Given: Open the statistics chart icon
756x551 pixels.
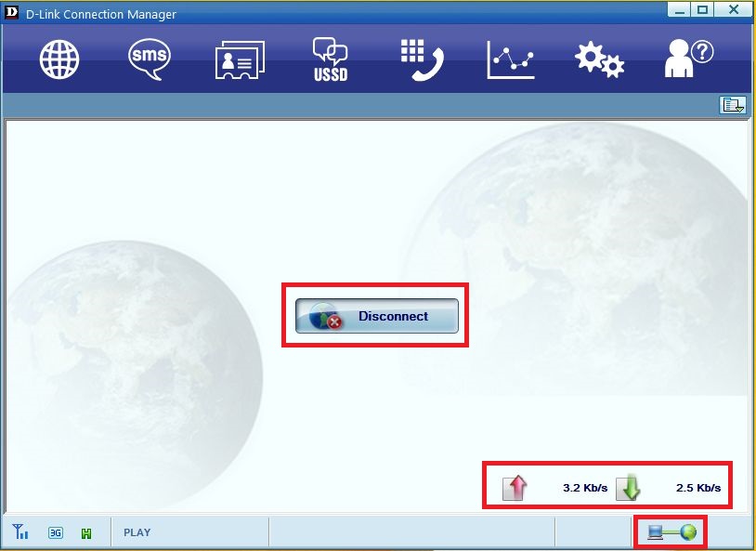Looking at the screenshot, I should [x=511, y=59].
